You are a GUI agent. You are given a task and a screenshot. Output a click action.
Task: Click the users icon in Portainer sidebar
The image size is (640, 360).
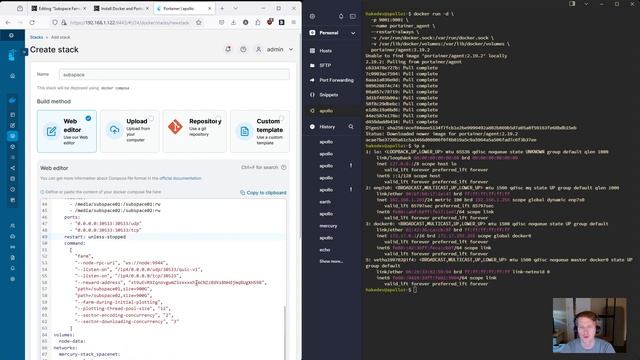point(13,226)
